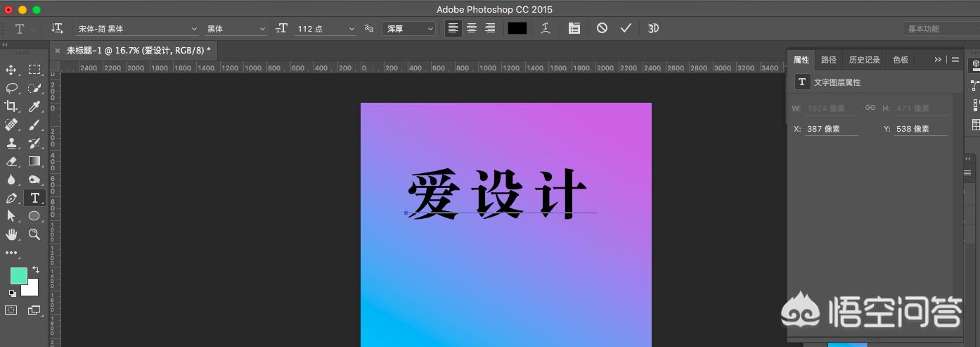Select the Pen tool
The height and width of the screenshot is (347, 980).
click(11, 198)
